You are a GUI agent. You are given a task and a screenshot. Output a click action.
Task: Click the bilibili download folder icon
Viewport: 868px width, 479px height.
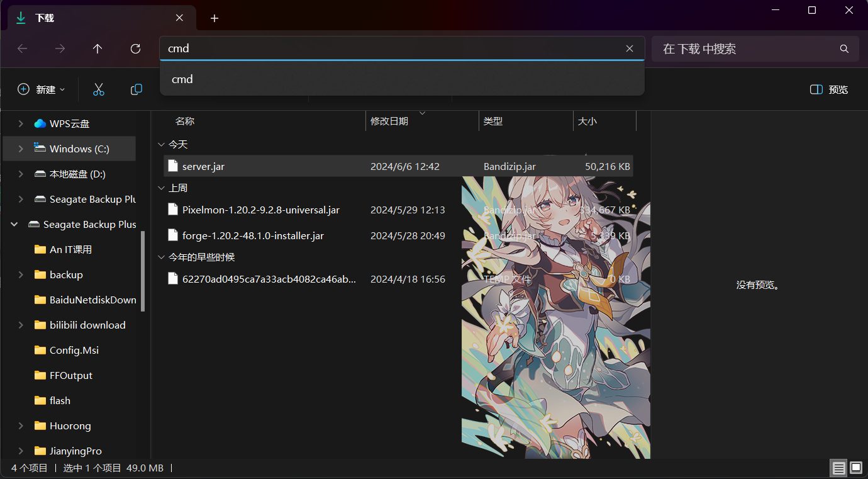point(40,325)
